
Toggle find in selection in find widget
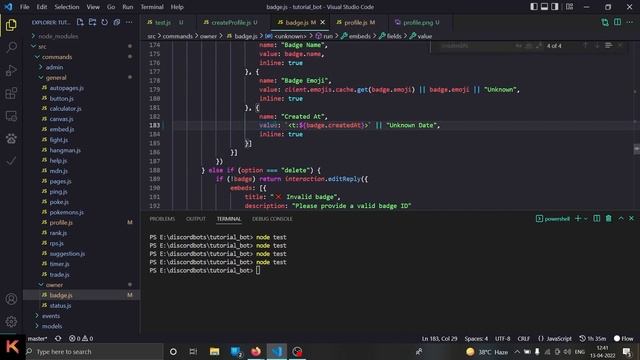click(x=608, y=45)
